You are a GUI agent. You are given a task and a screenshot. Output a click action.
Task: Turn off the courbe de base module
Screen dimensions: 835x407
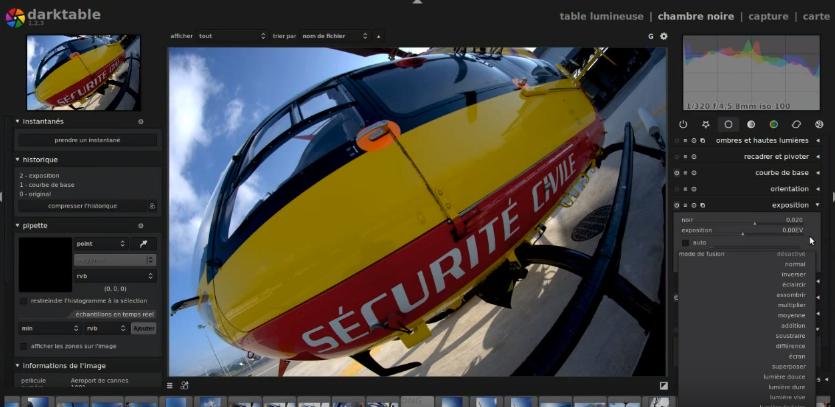pyautogui.click(x=676, y=173)
